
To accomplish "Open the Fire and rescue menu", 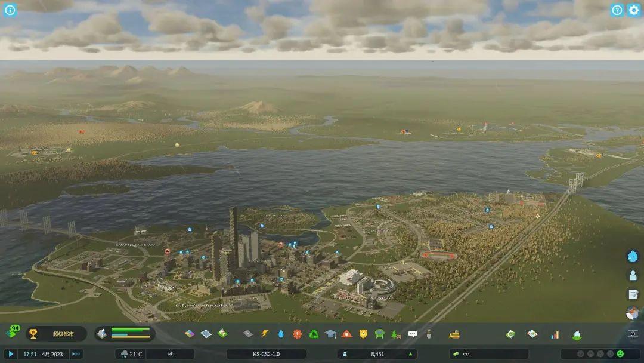I will pyautogui.click(x=346, y=334).
